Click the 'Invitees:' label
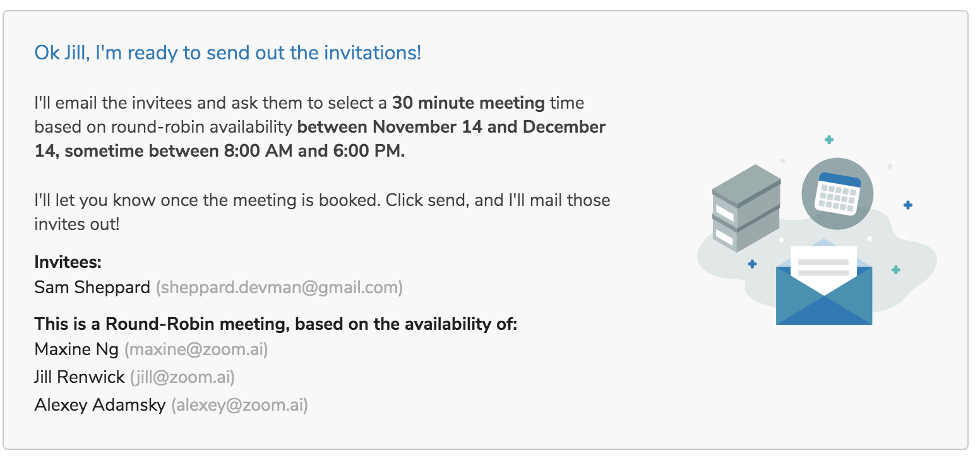Image resolution: width=980 pixels, height=460 pixels. (x=68, y=262)
